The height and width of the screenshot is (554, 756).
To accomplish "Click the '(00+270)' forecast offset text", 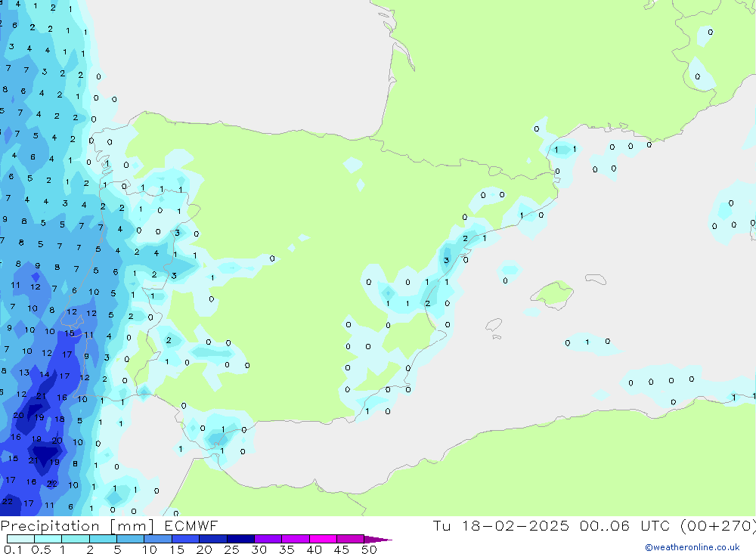I will pos(718,526).
